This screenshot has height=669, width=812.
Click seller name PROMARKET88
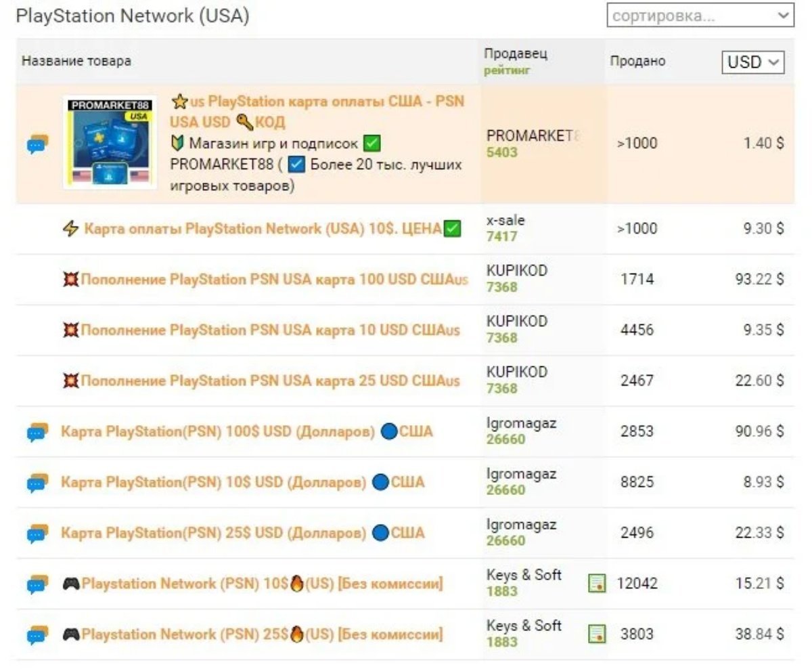point(534,135)
